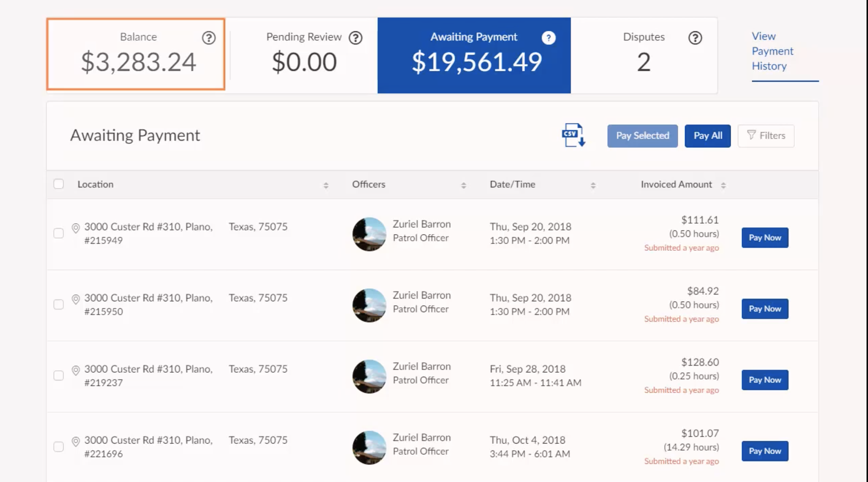
Task: Check the box for invoice #215950
Action: coord(58,304)
